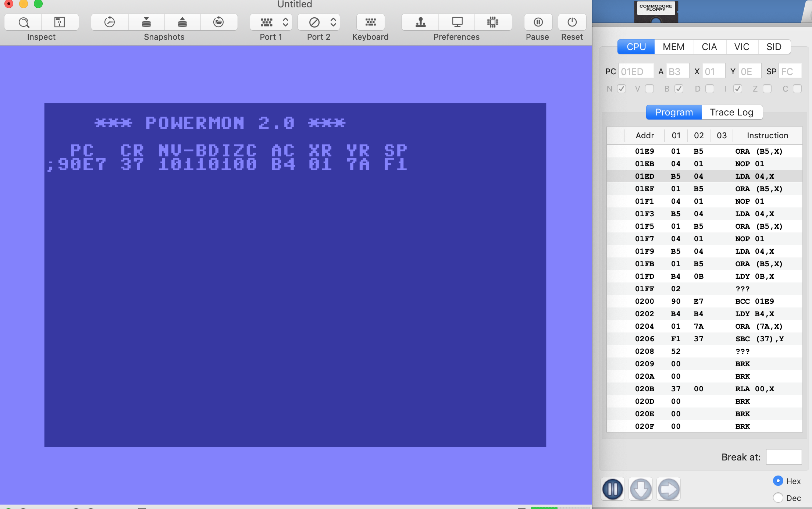Reset the emulator with the power icon
The image size is (812, 509).
click(571, 22)
